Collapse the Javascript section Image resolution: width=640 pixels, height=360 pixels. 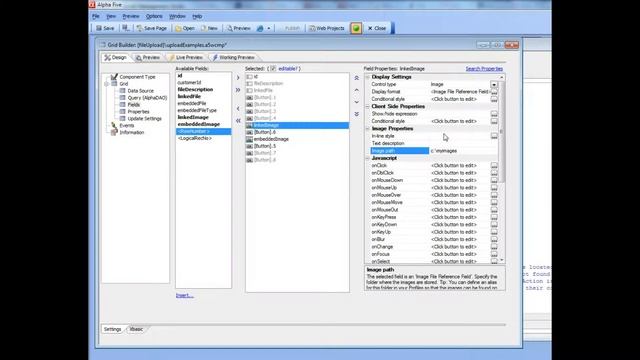pos(368,158)
